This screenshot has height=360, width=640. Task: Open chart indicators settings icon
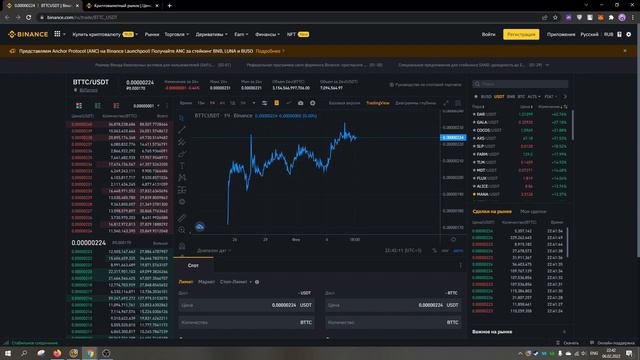click(264, 103)
